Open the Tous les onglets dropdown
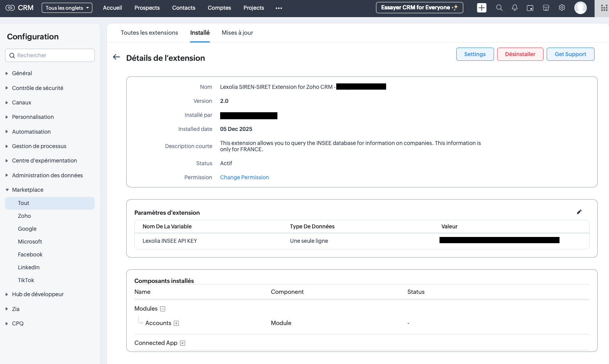609x364 pixels. [x=67, y=8]
